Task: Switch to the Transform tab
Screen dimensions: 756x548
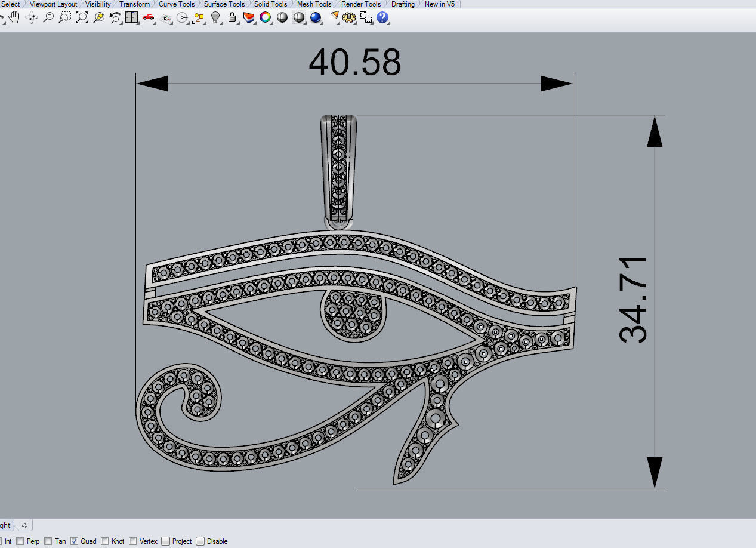Action: pyautogui.click(x=134, y=4)
